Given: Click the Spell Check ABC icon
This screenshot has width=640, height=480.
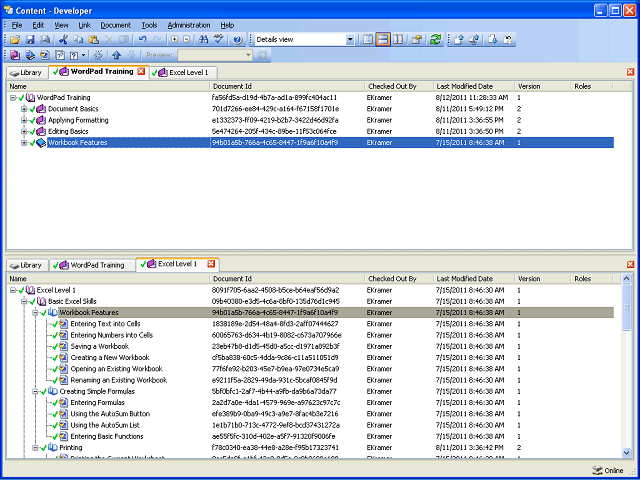Looking at the screenshot, I should pyautogui.click(x=219, y=40).
